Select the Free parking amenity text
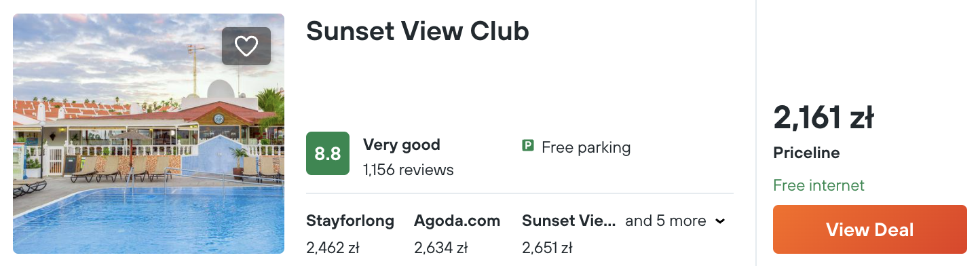Screen dimensions: 980x266 point(586,147)
